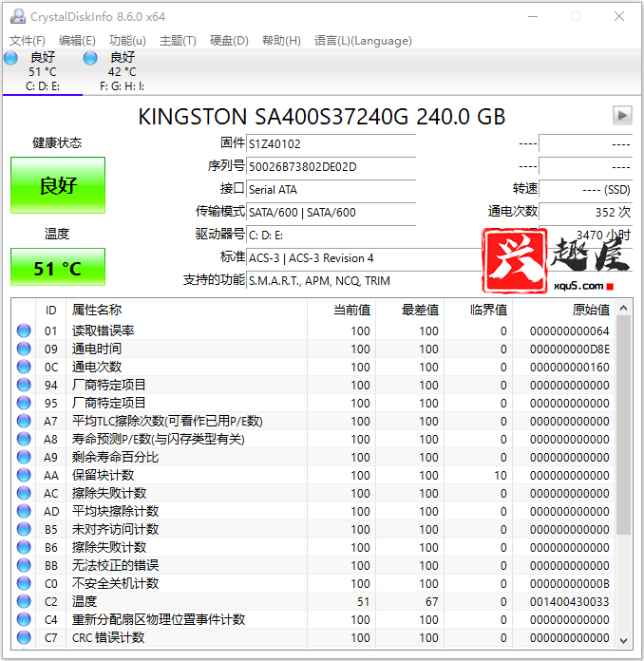The height and width of the screenshot is (661, 644).
Task: Click the 原始值 column header
Action: pos(563,311)
